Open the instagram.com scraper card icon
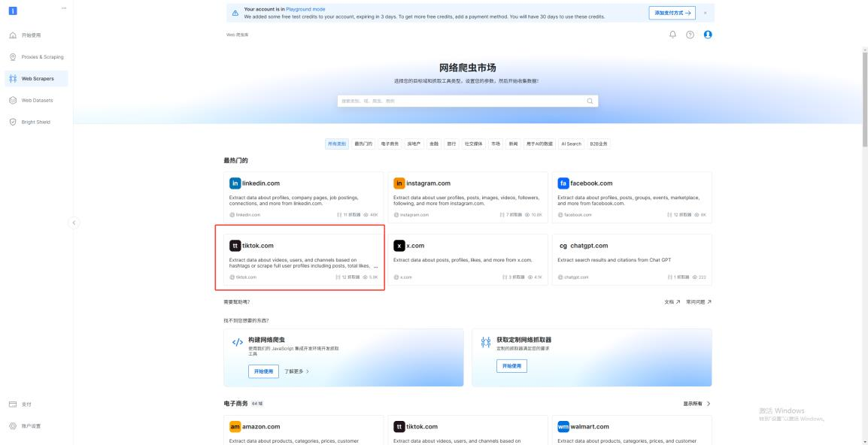This screenshot has width=868, height=445. pyautogui.click(x=399, y=183)
